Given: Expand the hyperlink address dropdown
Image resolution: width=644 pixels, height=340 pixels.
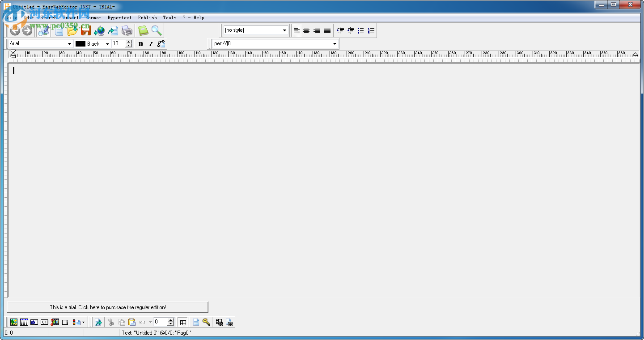Looking at the screenshot, I should (335, 44).
